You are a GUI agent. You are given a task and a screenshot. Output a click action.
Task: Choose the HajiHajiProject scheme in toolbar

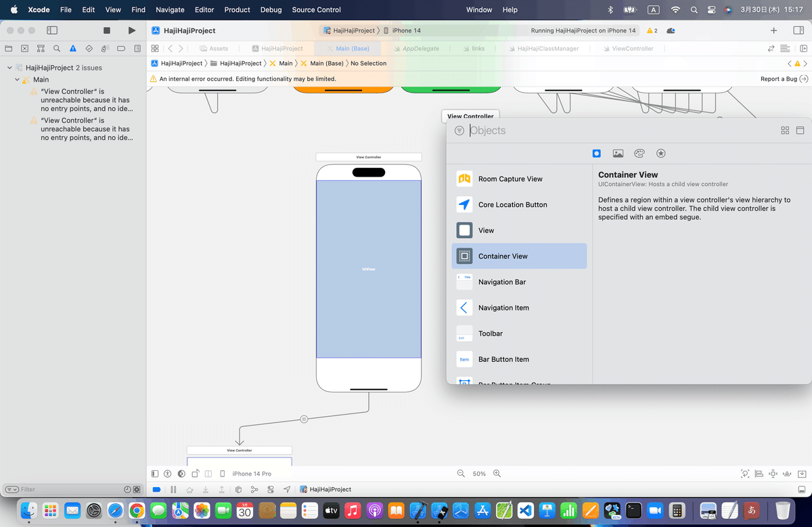coord(348,30)
